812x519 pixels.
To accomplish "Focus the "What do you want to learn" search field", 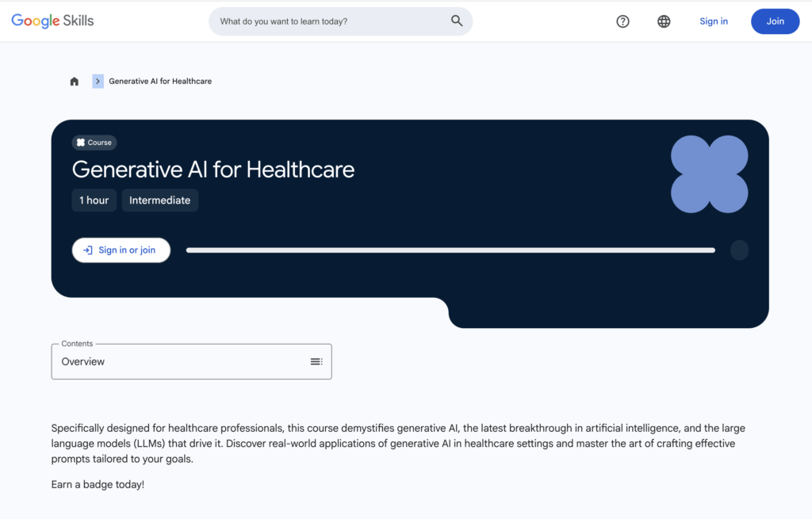I will coord(329,21).
